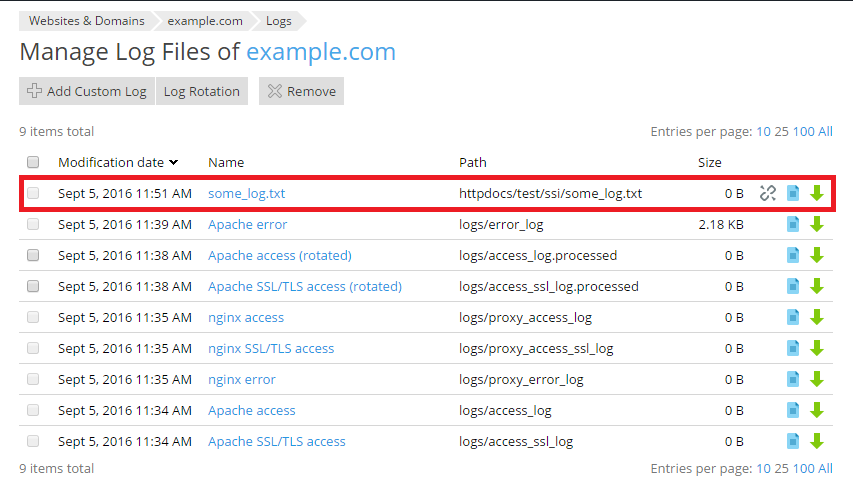Download the nginx error log file
The width and height of the screenshot is (853, 497).
[817, 379]
